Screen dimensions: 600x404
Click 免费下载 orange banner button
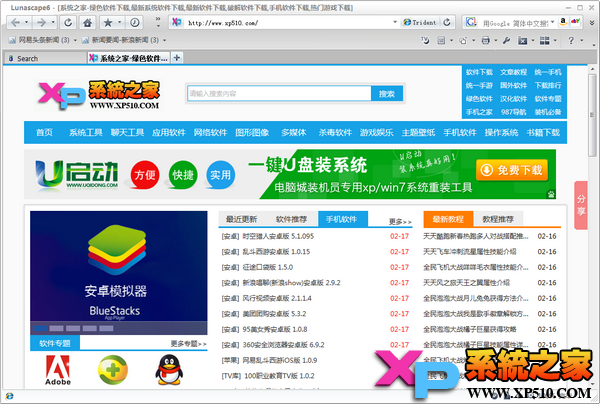pos(512,170)
